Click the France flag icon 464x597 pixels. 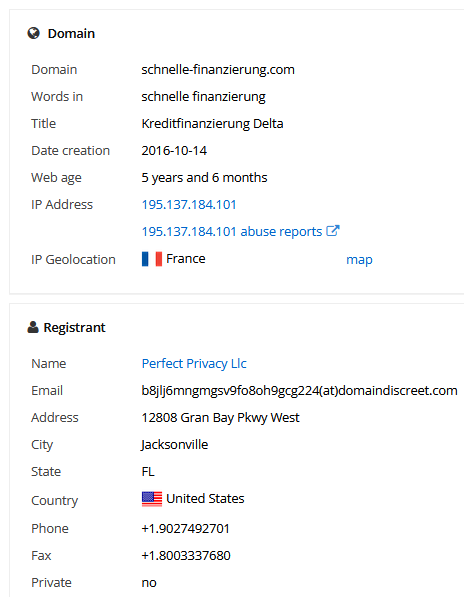pyautogui.click(x=152, y=259)
